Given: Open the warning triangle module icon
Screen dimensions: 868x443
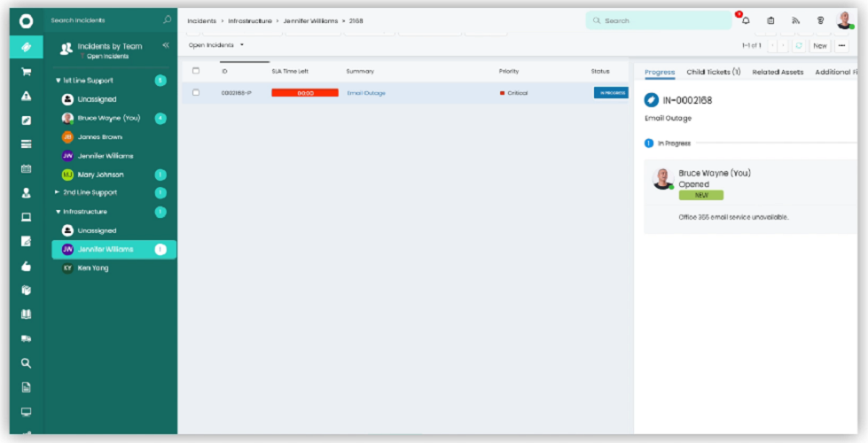Looking at the screenshot, I should pyautogui.click(x=26, y=96).
